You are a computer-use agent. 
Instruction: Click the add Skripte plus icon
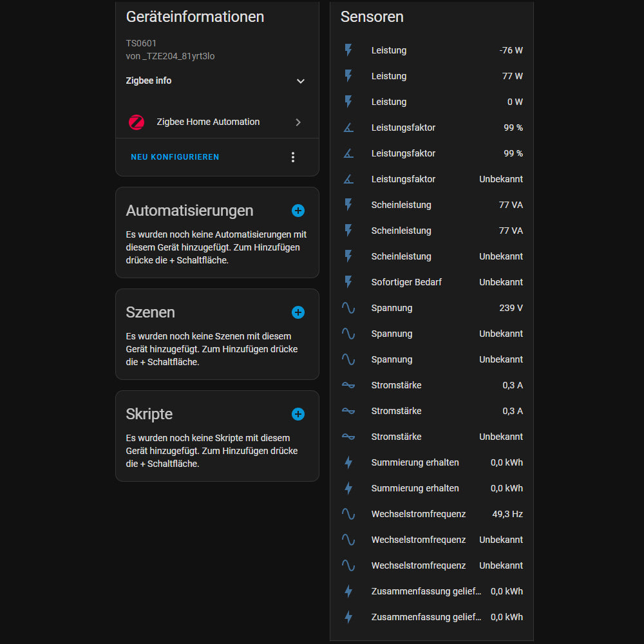click(x=298, y=414)
